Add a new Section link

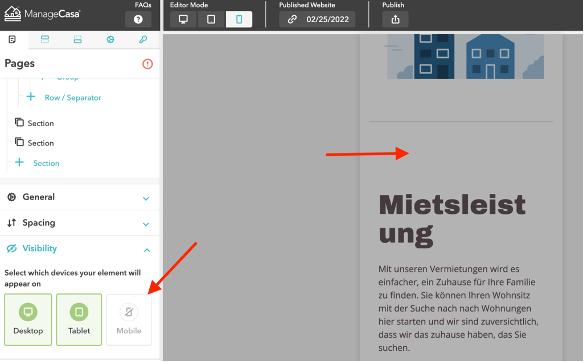(x=46, y=163)
